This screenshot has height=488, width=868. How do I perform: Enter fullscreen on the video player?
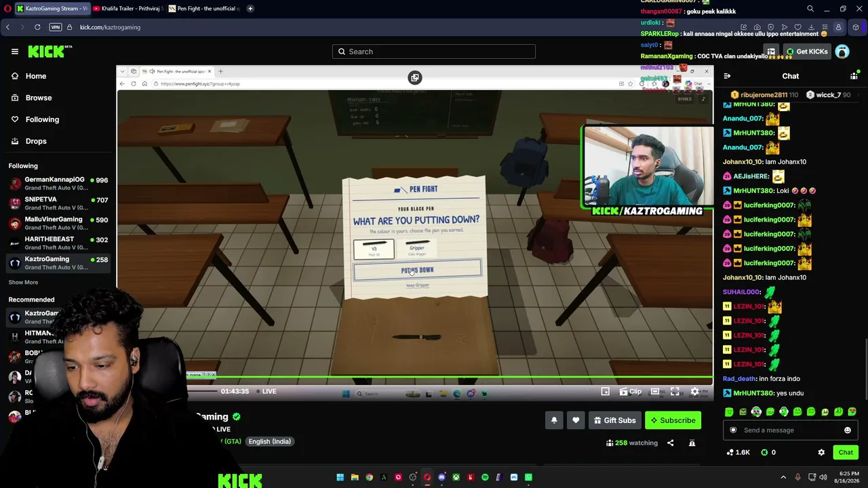tap(675, 392)
